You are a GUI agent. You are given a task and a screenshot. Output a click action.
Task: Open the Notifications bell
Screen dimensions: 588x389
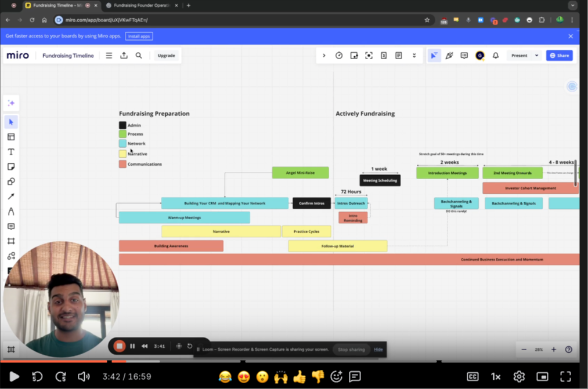[x=495, y=56]
